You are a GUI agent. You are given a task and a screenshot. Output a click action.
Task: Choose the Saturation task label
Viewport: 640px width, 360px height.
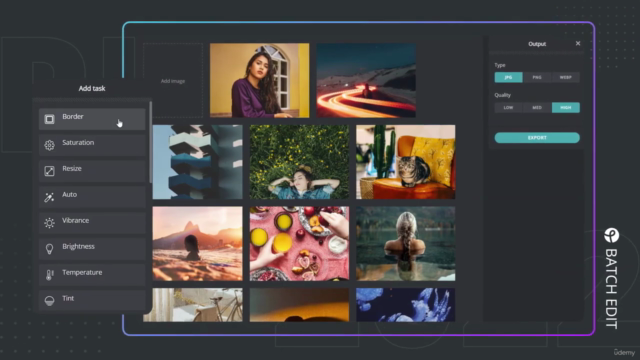[x=78, y=142]
